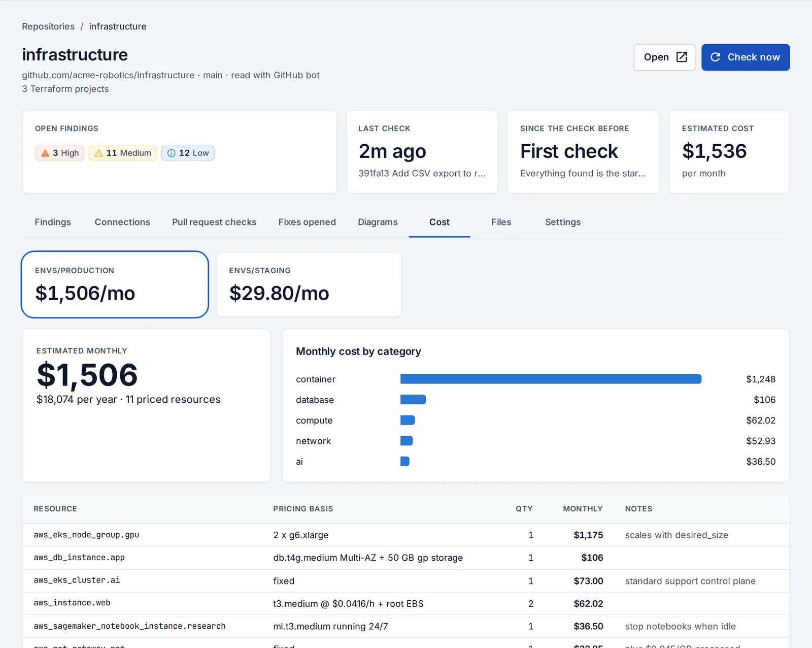Click the infrastructure breadcrumb item

[118, 26]
